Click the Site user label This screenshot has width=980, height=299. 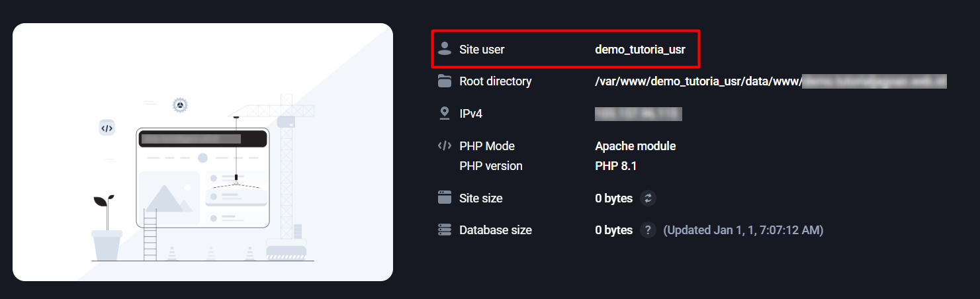[x=482, y=50]
